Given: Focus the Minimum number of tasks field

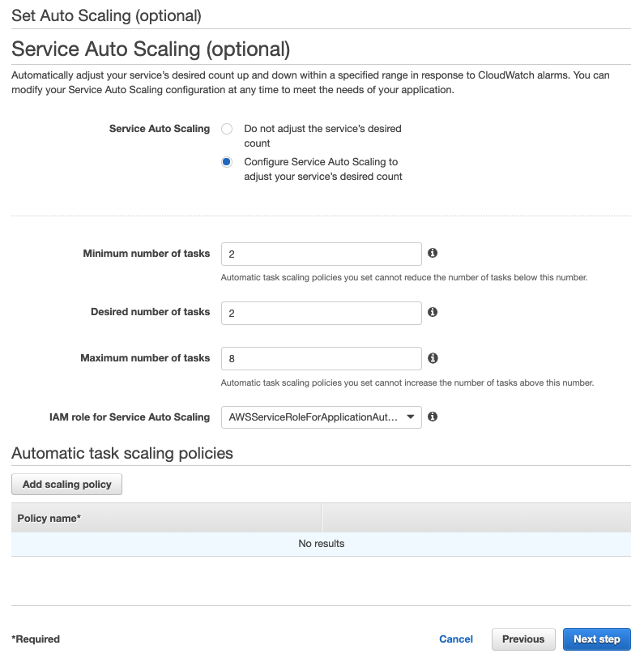Looking at the screenshot, I should pyautogui.click(x=322, y=254).
